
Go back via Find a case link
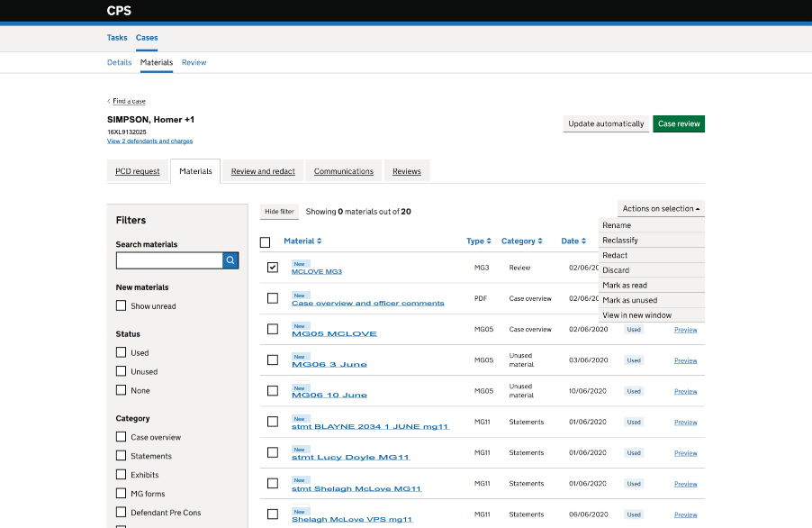[129, 101]
